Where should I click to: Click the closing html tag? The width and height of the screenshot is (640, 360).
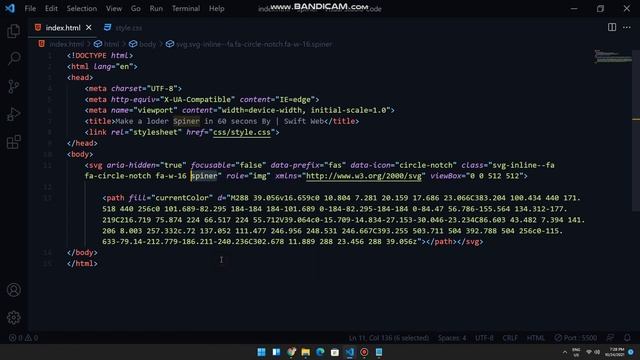(x=82, y=264)
